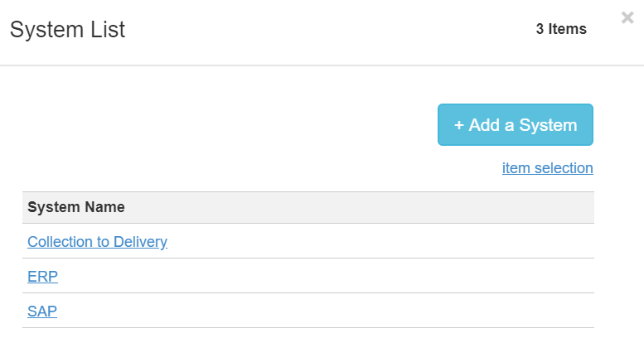Screen dimensions: 644x343
Task: Add a new system to the list
Action: (515, 125)
